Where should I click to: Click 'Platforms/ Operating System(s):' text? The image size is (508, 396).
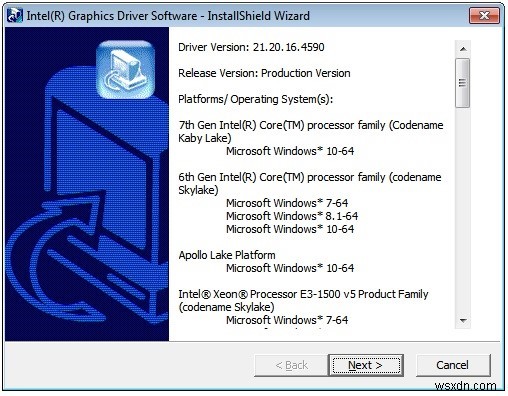256,99
